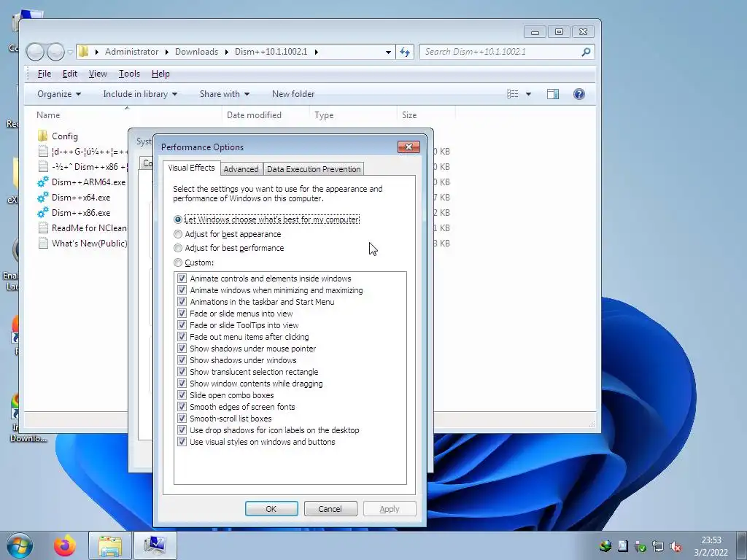Open the Tools menu

coord(129,74)
